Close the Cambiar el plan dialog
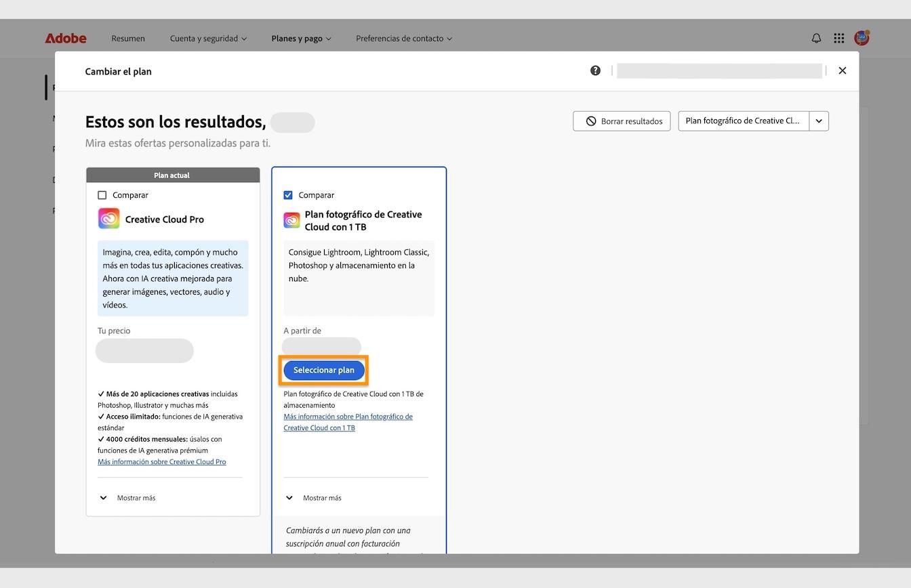 843,70
